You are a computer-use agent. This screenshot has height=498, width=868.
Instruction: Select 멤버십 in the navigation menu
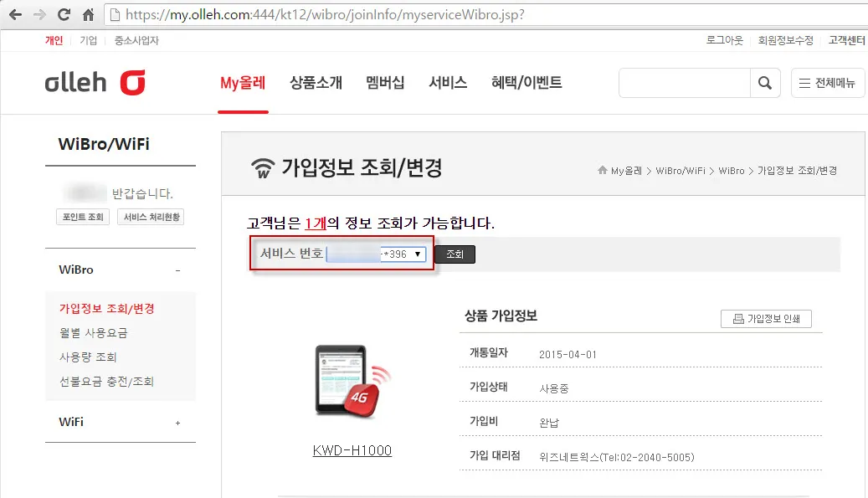(x=384, y=83)
